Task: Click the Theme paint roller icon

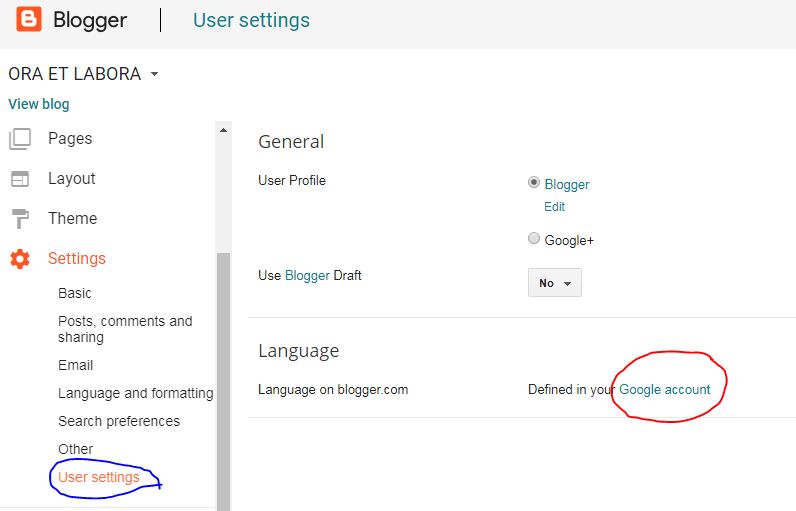Action: point(20,219)
